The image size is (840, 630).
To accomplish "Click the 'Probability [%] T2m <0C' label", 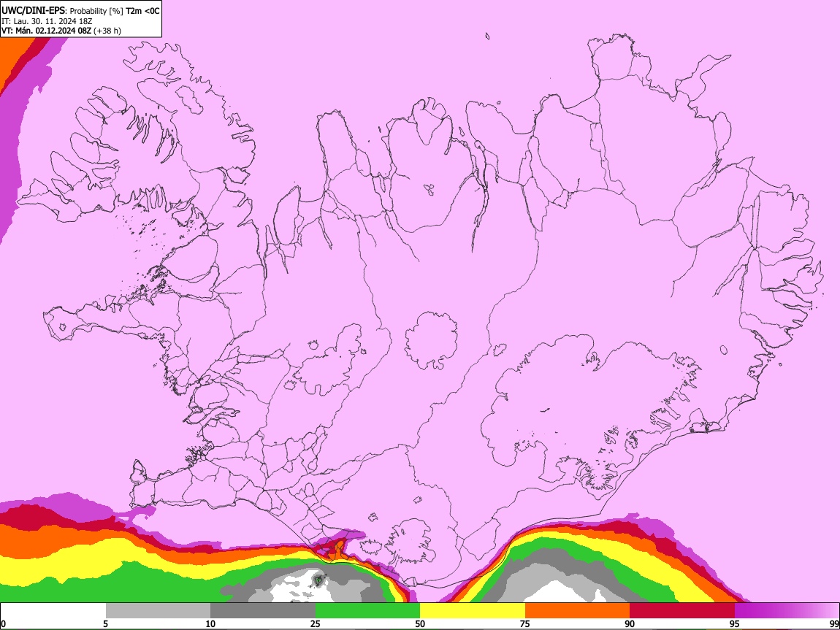I will (x=115, y=11).
